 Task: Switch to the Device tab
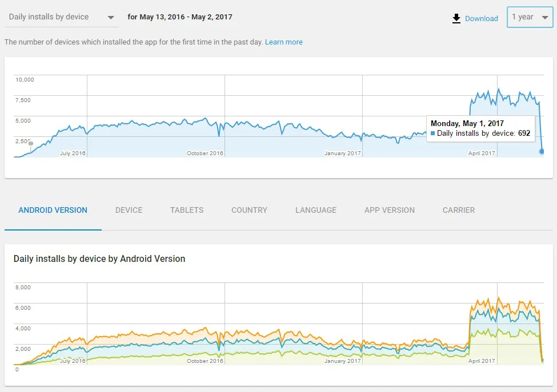tap(129, 210)
